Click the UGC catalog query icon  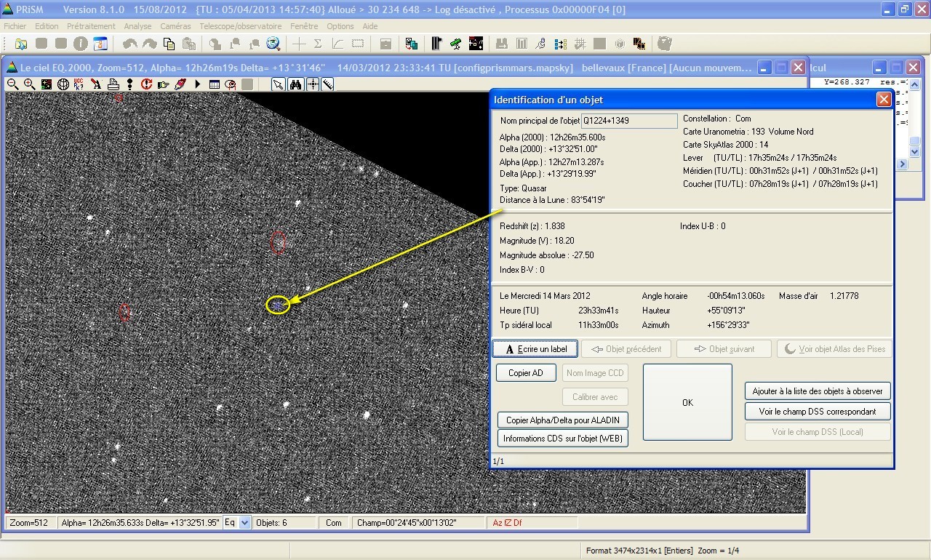pos(80,84)
